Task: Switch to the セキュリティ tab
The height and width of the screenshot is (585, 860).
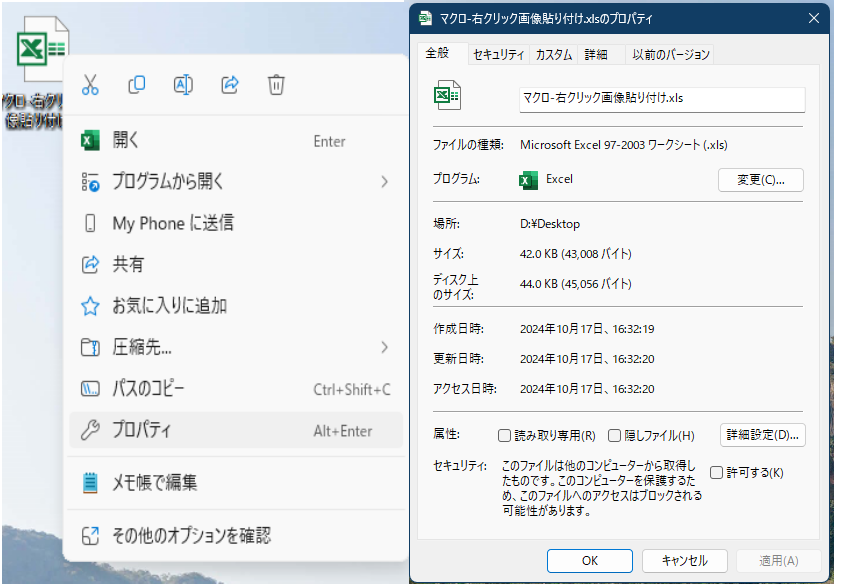Action: click(498, 55)
